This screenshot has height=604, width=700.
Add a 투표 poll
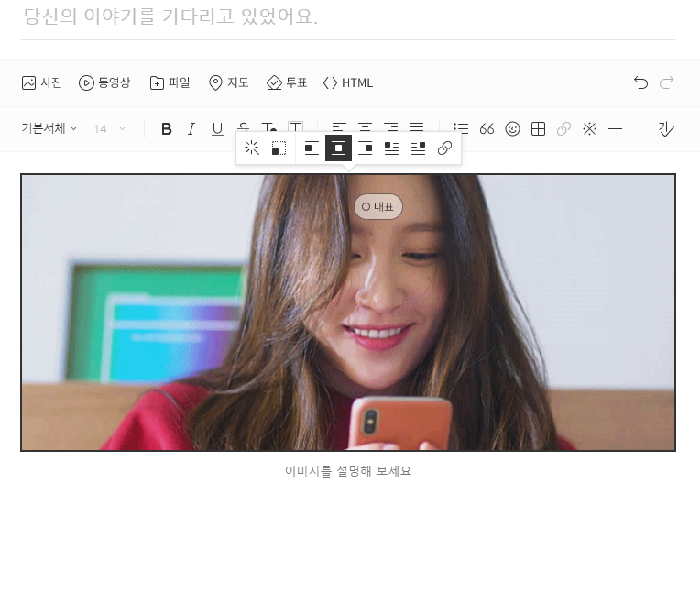coord(287,82)
